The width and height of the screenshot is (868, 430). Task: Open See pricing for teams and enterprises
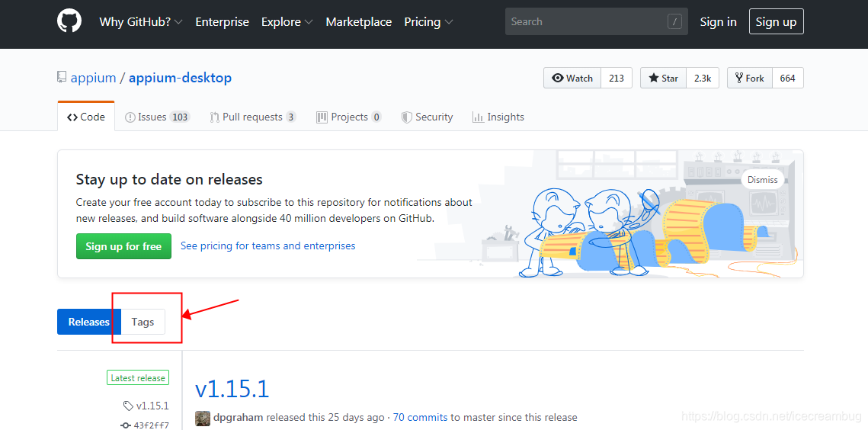[268, 245]
